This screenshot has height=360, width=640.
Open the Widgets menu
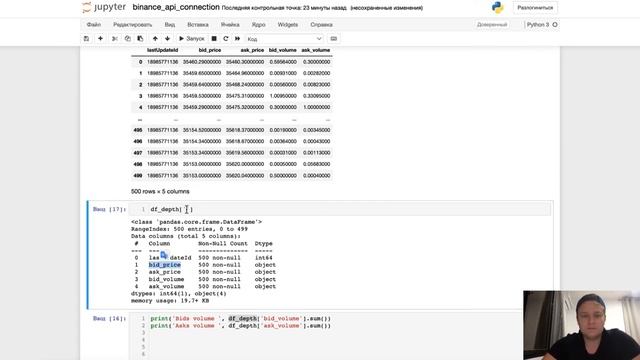click(288, 24)
